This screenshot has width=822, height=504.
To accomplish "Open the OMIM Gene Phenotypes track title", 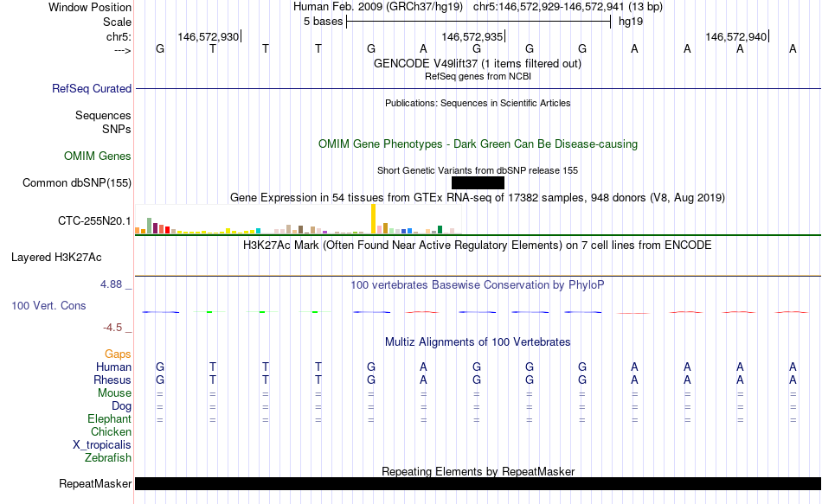I will pyautogui.click(x=478, y=144).
